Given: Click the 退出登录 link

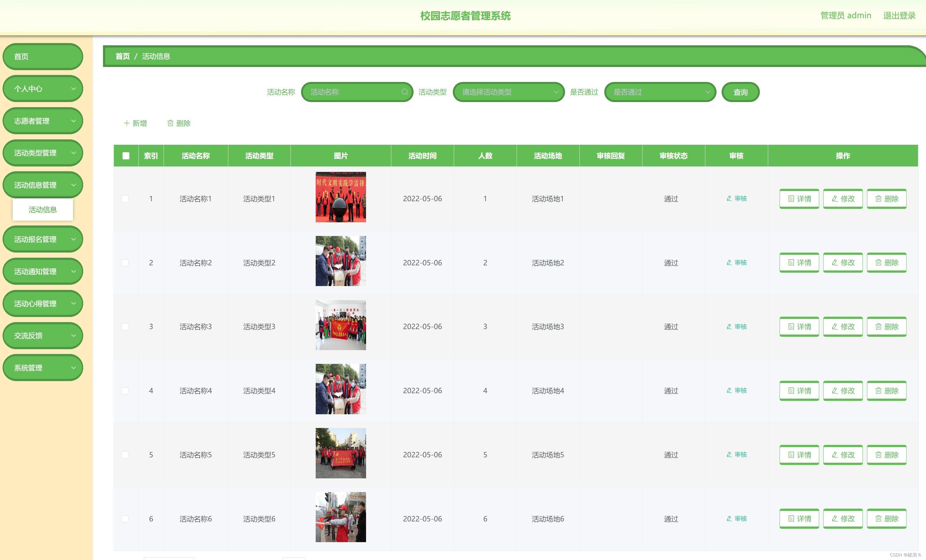Looking at the screenshot, I should pos(899,15).
